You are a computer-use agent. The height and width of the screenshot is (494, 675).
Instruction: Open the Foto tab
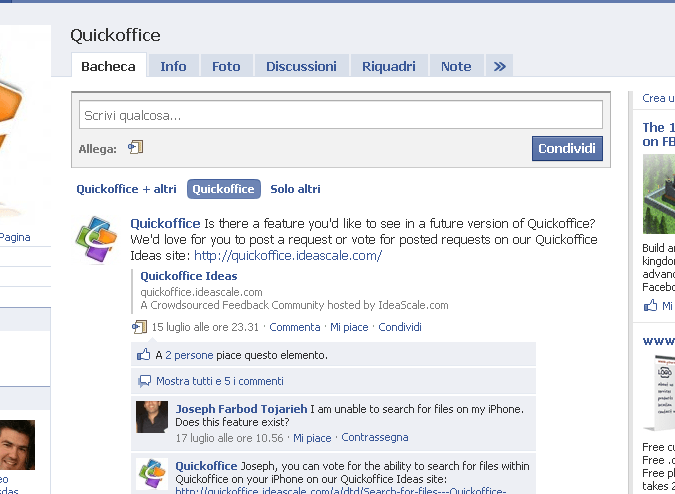(x=226, y=66)
